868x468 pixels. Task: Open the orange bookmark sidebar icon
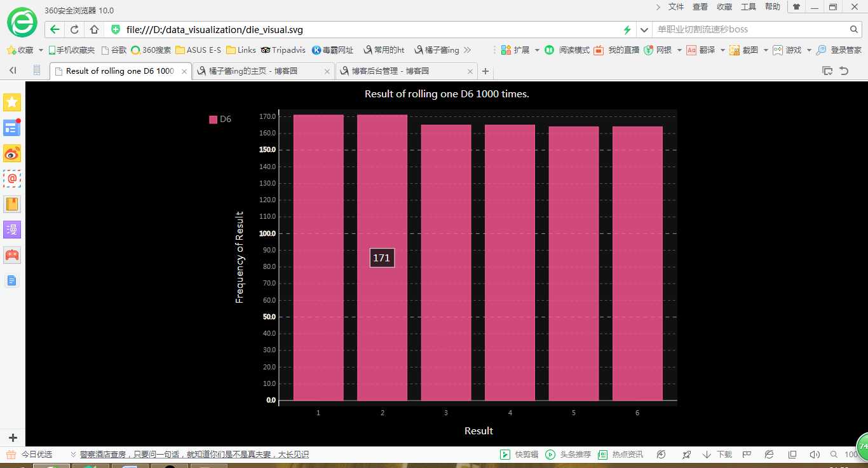pos(12,204)
